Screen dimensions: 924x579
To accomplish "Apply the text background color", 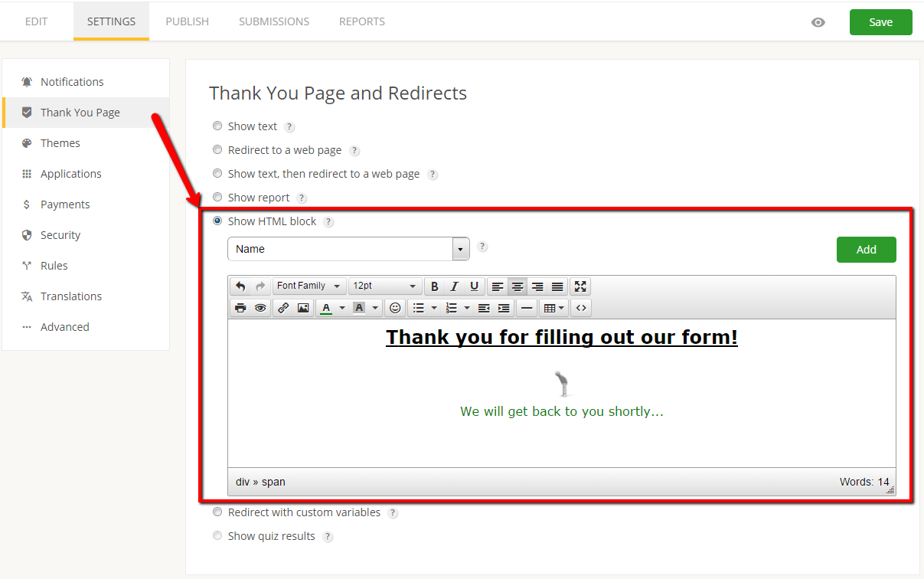I will click(x=359, y=308).
